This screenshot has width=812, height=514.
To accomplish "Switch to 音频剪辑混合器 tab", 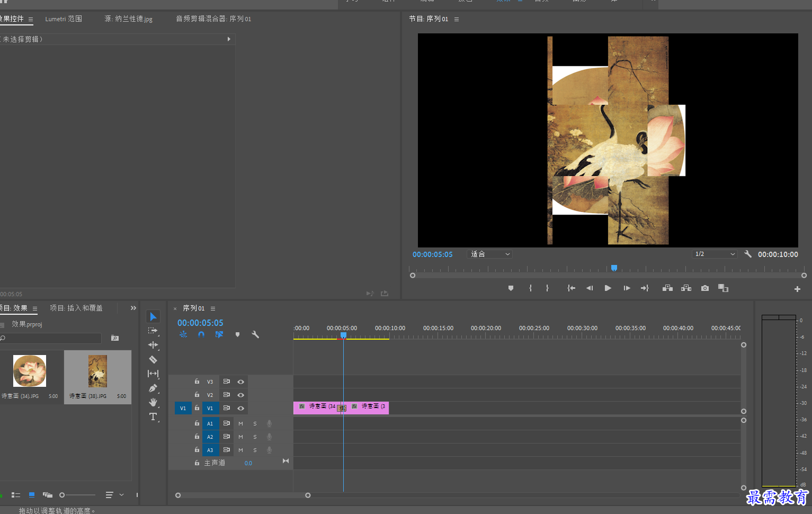I will [x=213, y=19].
